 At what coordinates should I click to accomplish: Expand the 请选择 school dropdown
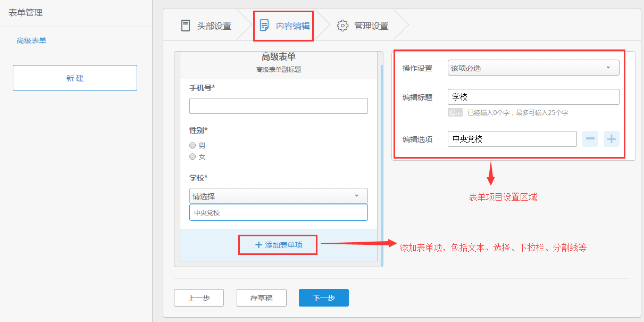[x=278, y=196]
